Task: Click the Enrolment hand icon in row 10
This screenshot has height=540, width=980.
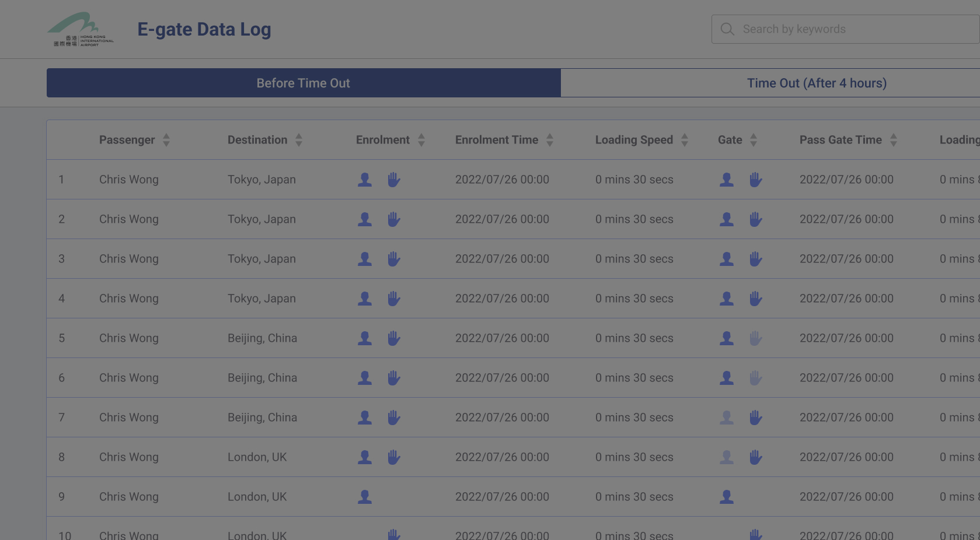Action: 394,535
